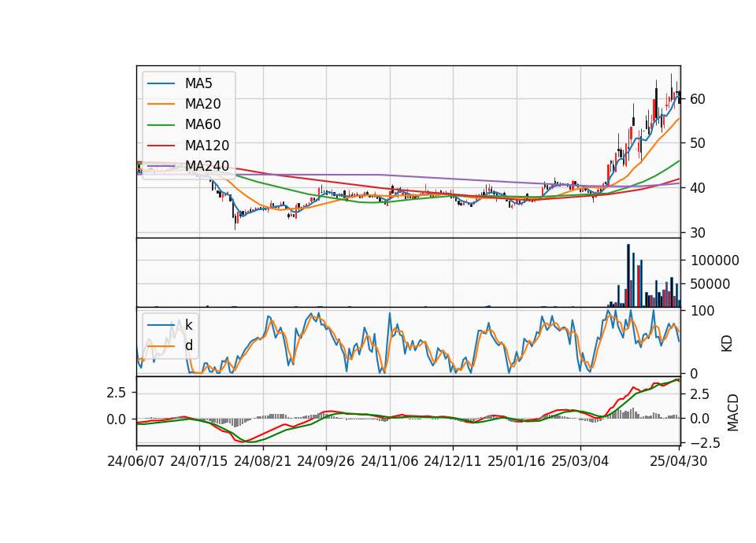
Task: Click the red MA120 legend line sample
Action: click(161, 146)
